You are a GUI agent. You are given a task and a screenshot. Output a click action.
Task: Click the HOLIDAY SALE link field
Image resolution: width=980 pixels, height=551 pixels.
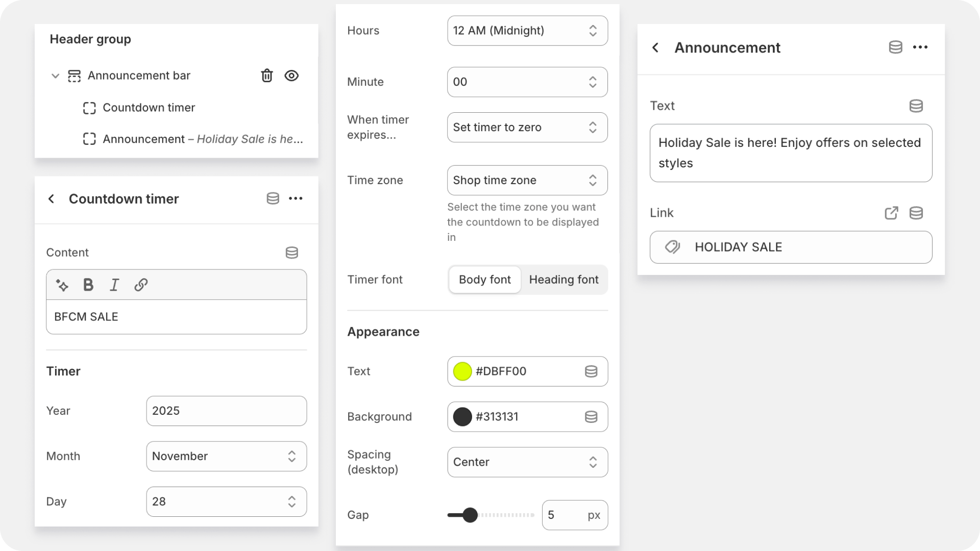791,247
